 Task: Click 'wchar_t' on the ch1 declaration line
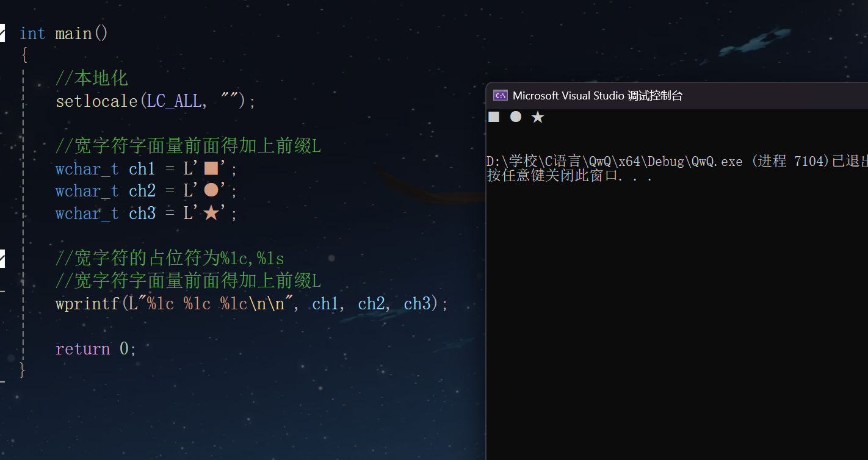point(87,169)
